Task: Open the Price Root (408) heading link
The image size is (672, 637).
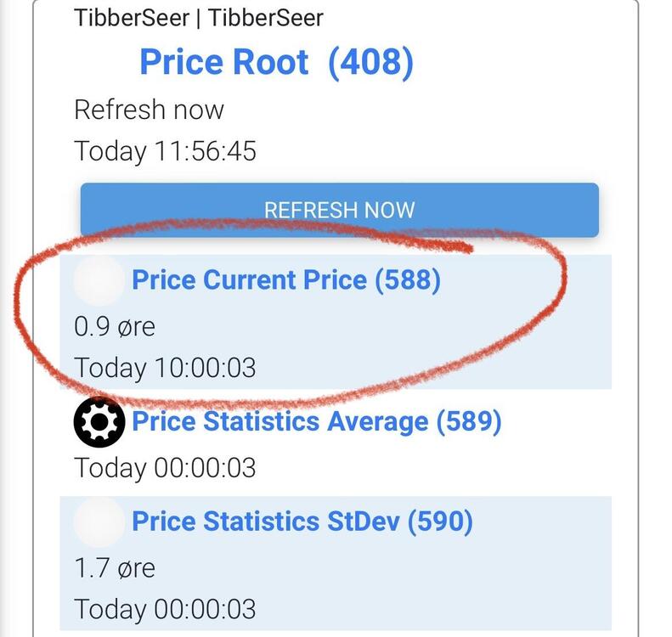Action: 276,62
